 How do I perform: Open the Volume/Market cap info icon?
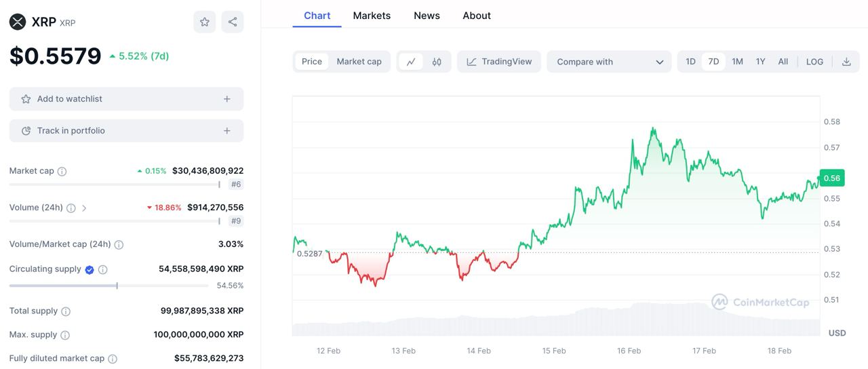[119, 245]
